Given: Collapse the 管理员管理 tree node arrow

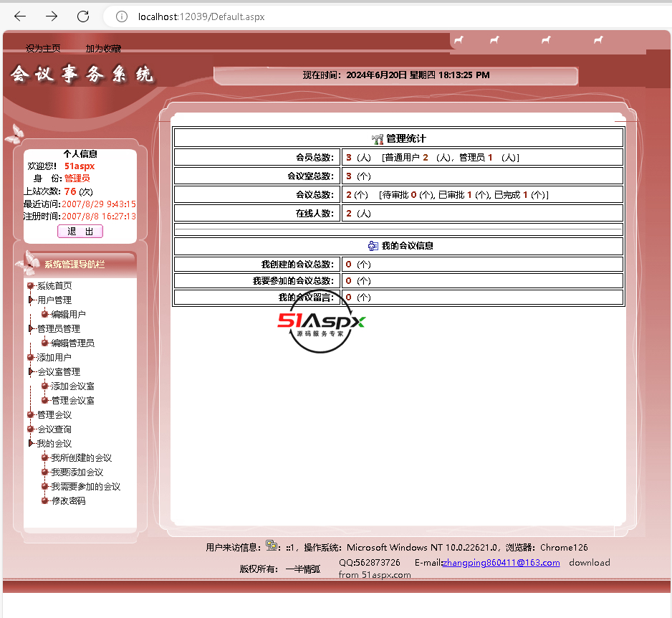Looking at the screenshot, I should tap(31, 328).
